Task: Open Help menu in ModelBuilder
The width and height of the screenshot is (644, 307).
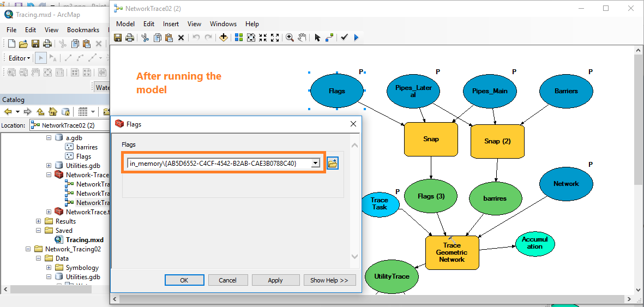Action: tap(252, 24)
